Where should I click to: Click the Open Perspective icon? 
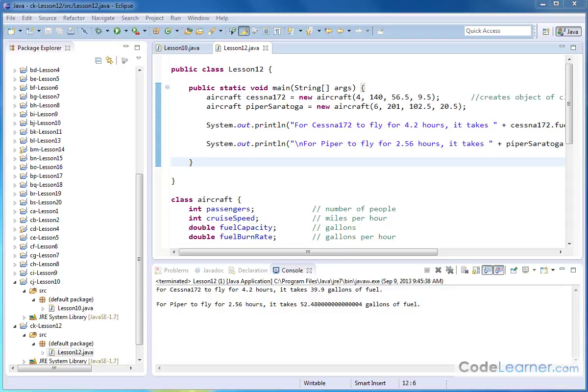click(546, 31)
